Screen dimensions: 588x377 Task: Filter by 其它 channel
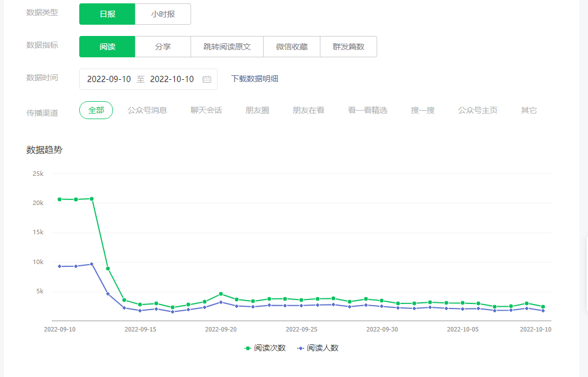point(529,110)
